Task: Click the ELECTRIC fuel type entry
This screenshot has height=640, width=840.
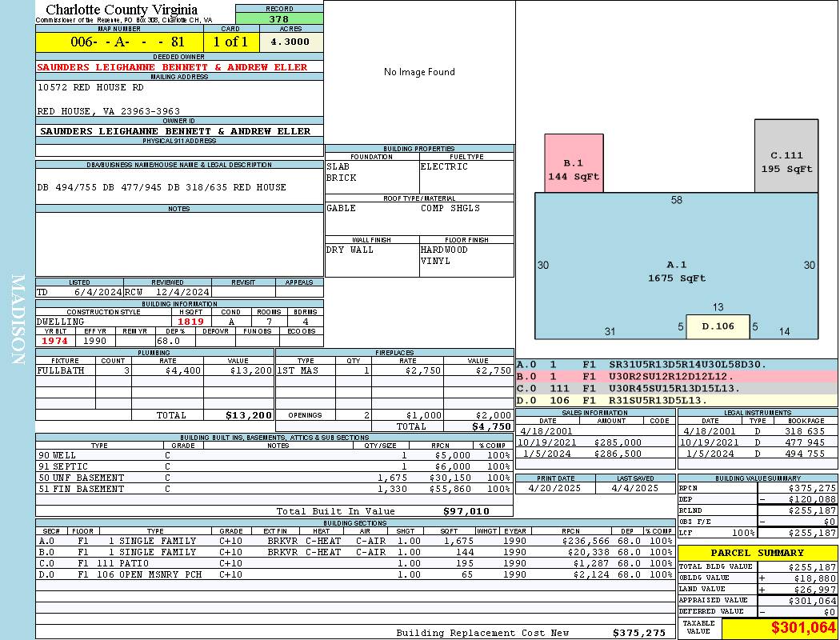Action: coord(444,166)
